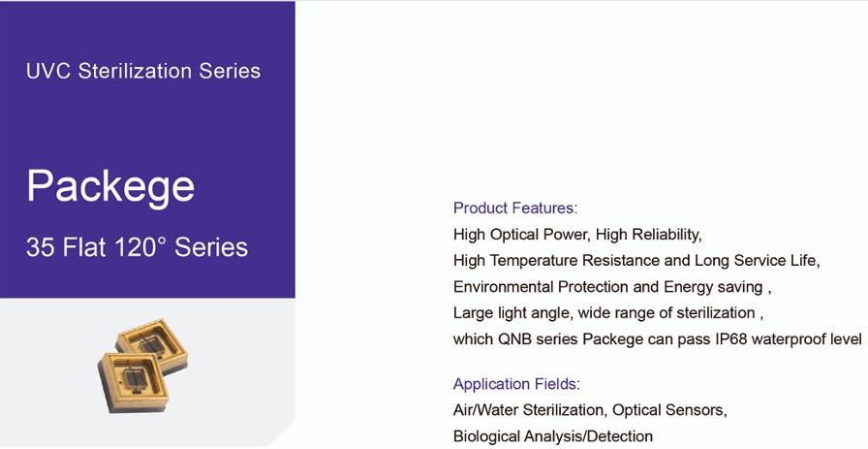Click the "Product Features:" heading
Viewport: 868px width, 449px height.
514,208
